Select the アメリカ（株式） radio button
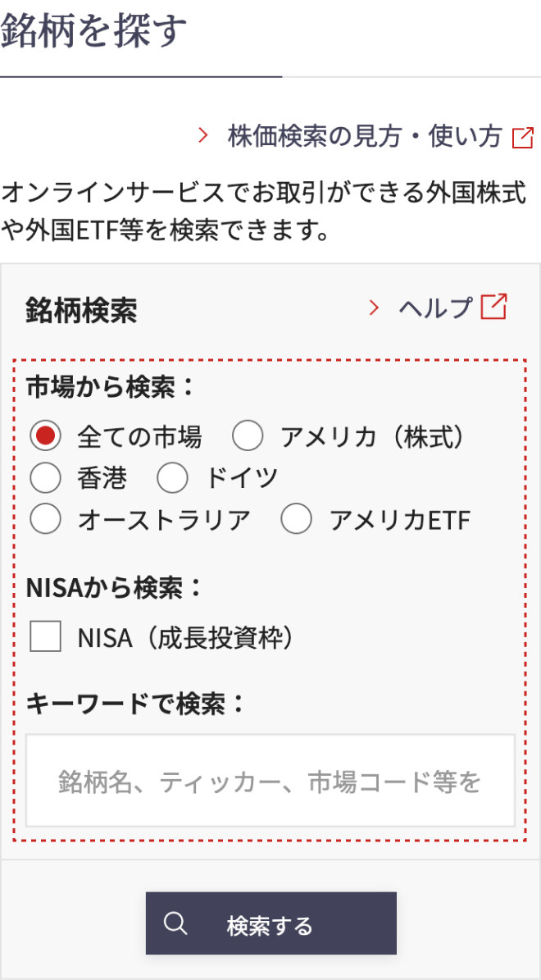 point(248,437)
